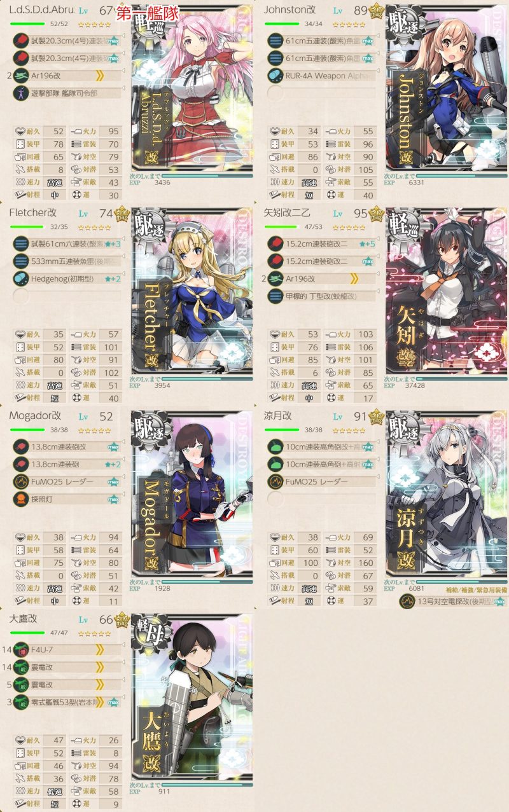Click the 13号対空電探改 radar icon
509x812 pixels.
coord(406,602)
